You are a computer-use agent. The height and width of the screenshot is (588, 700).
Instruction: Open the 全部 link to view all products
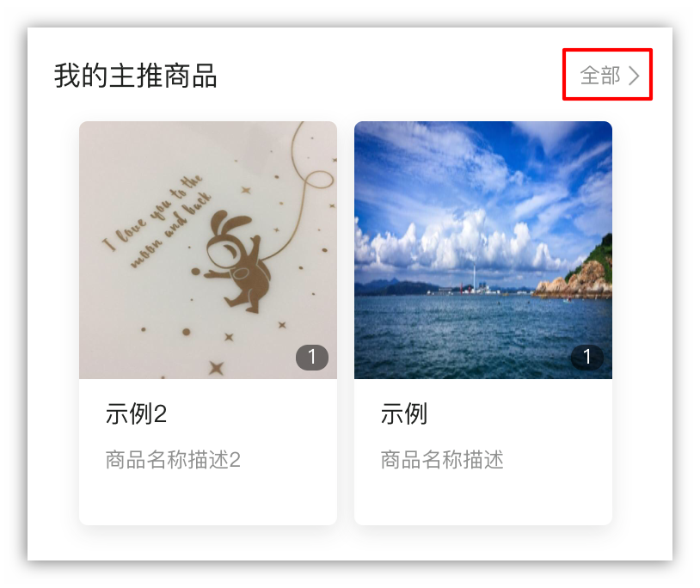[x=610, y=76]
